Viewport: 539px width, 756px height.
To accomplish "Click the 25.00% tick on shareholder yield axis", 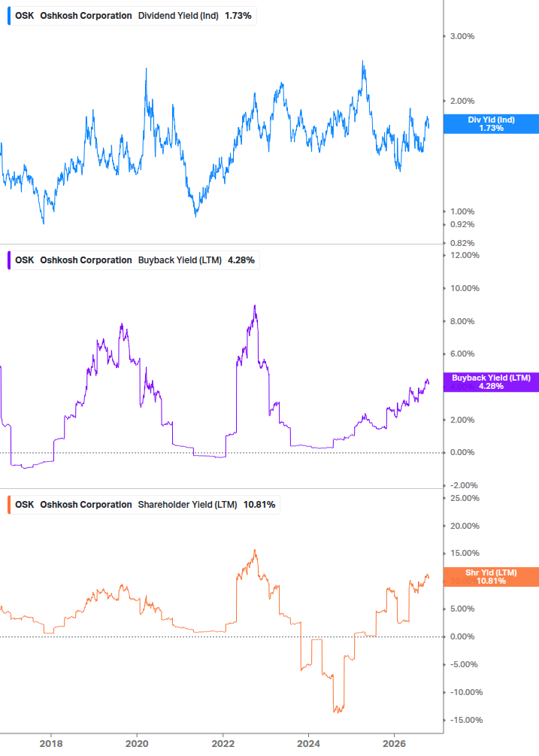I will click(x=465, y=499).
